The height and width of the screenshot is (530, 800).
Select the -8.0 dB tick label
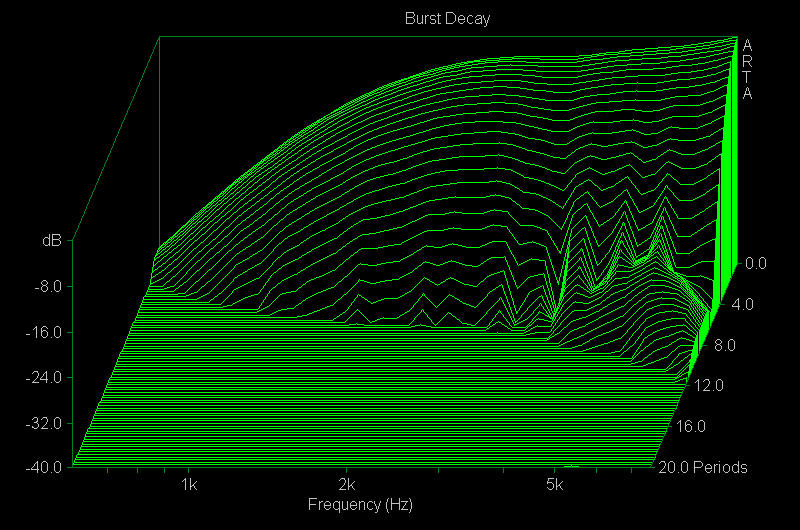pos(48,287)
